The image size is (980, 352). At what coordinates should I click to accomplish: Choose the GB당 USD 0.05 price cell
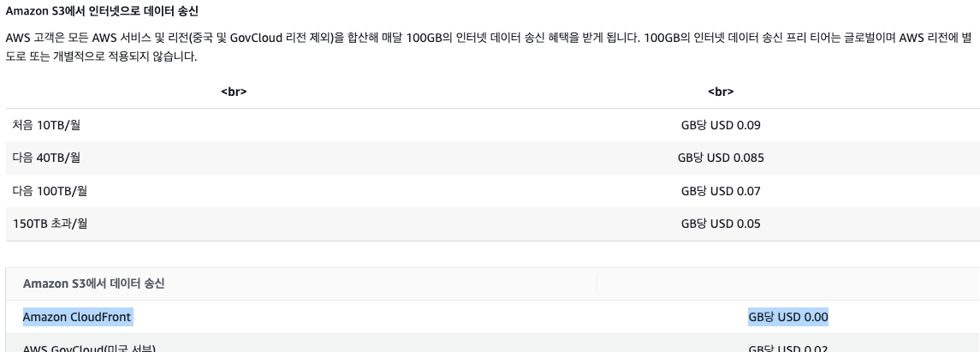tap(721, 224)
